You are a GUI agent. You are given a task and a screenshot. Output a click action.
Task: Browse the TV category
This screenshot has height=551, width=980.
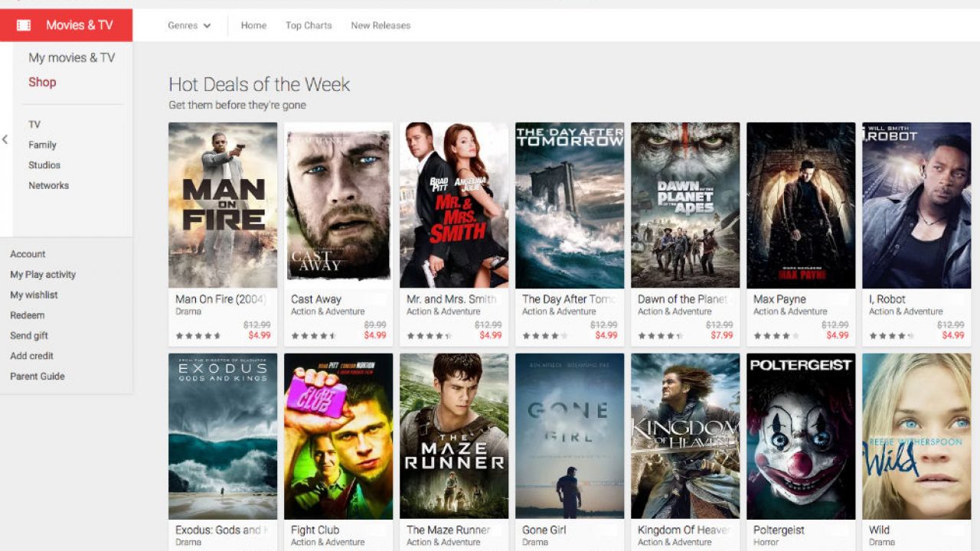(x=34, y=124)
